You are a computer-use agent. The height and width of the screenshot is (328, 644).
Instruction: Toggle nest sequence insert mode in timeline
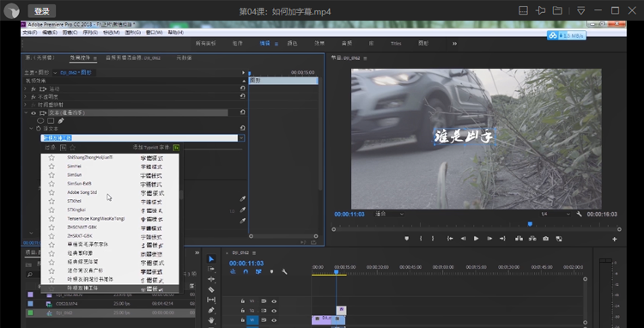pyautogui.click(x=234, y=271)
